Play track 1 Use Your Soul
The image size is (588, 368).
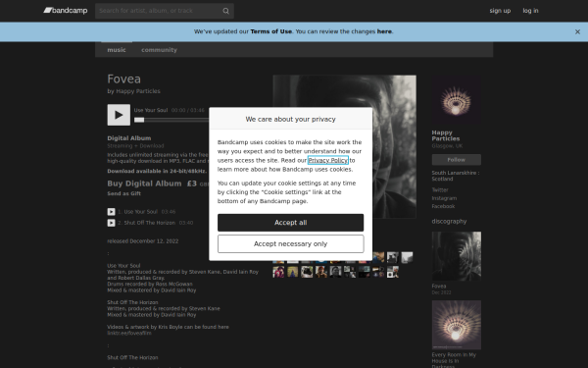pyautogui.click(x=111, y=212)
